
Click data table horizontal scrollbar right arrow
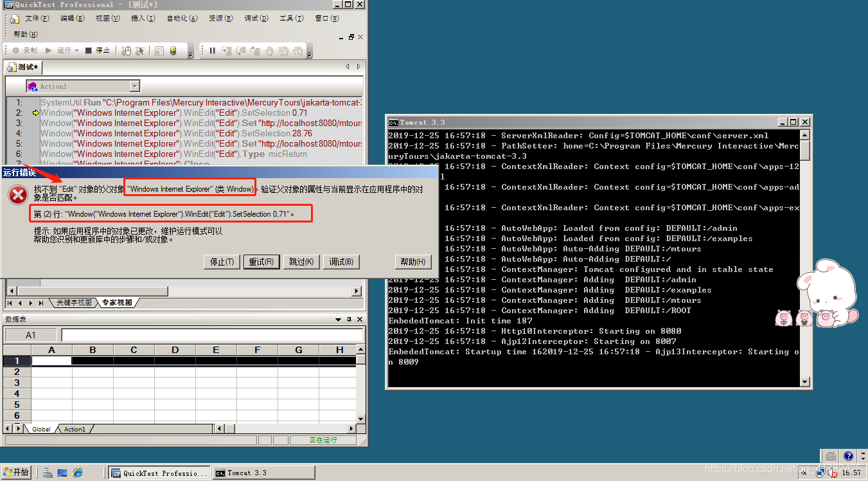(351, 428)
